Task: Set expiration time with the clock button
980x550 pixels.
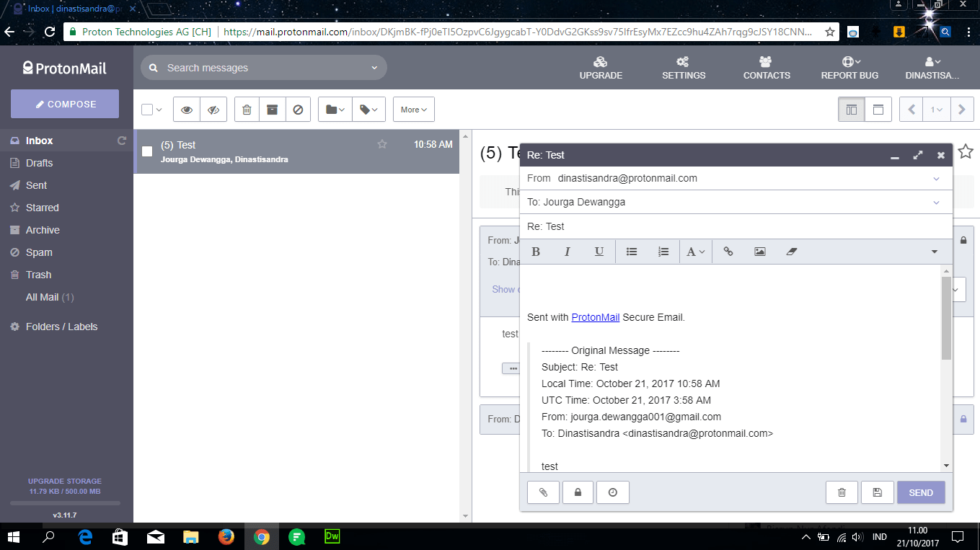Action: pyautogui.click(x=613, y=492)
